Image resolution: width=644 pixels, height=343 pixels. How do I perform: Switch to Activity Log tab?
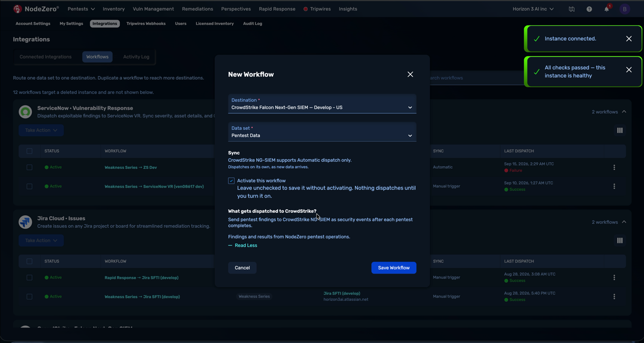pyautogui.click(x=136, y=57)
